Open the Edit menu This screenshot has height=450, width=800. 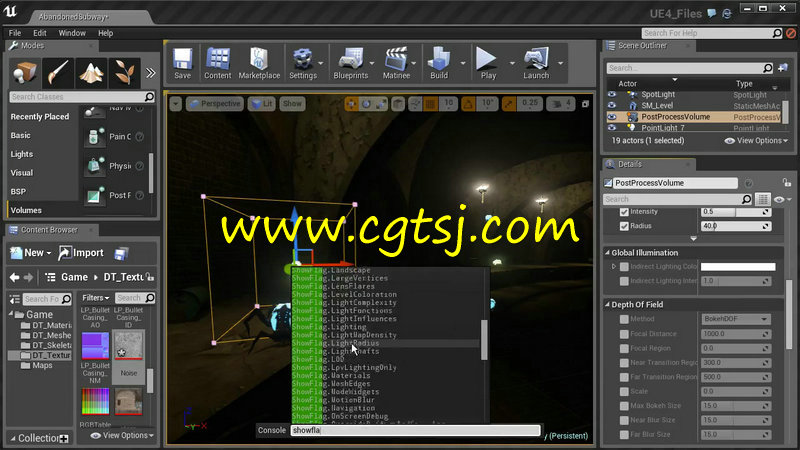point(40,33)
